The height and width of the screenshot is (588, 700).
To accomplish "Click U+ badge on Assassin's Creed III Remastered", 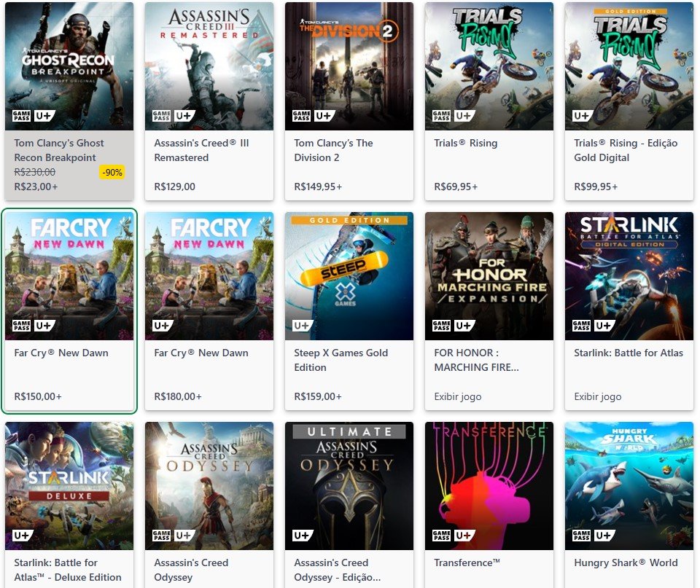I will coord(184,116).
